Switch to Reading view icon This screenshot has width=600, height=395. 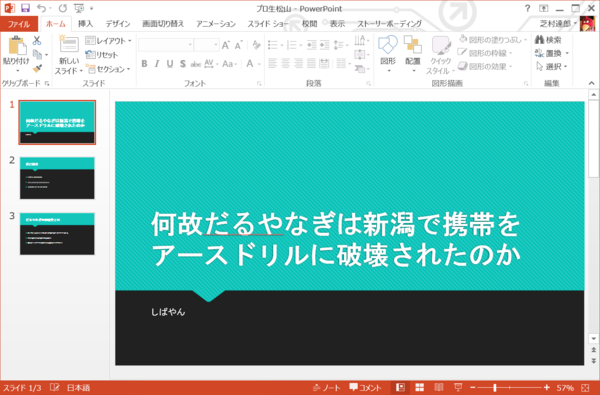[x=439, y=387]
